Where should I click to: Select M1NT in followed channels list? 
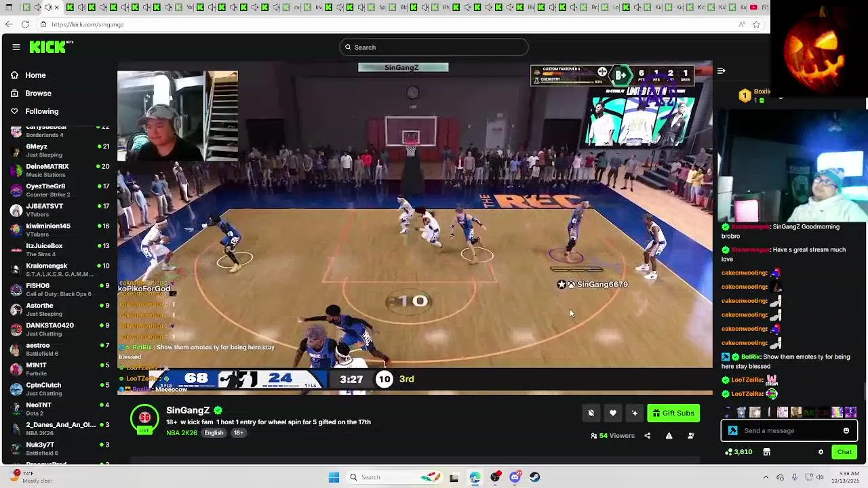(x=60, y=369)
